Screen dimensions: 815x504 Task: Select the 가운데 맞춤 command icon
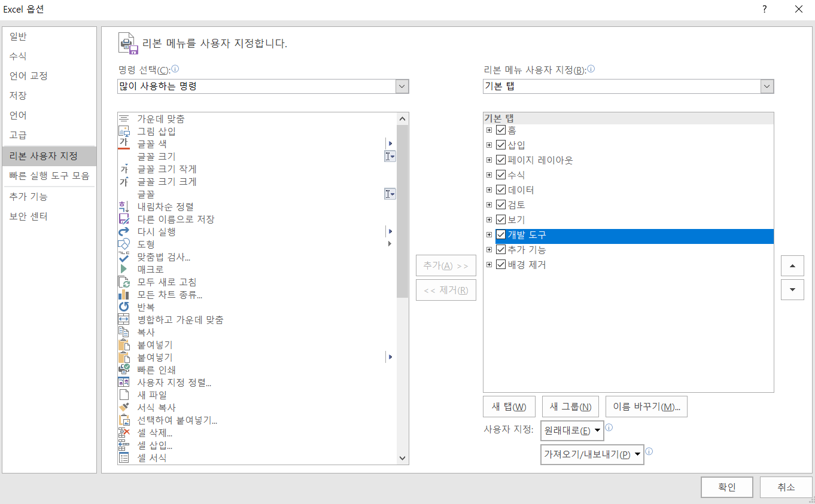[124, 119]
